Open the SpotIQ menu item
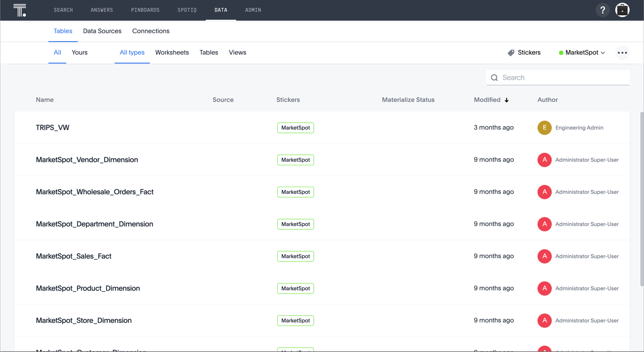 (x=187, y=10)
